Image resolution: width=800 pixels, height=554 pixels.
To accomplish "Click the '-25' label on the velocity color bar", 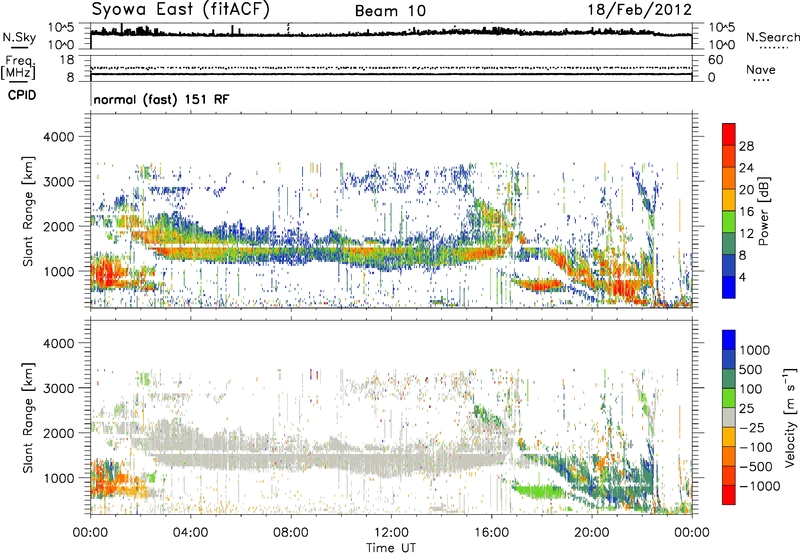I will click(753, 427).
